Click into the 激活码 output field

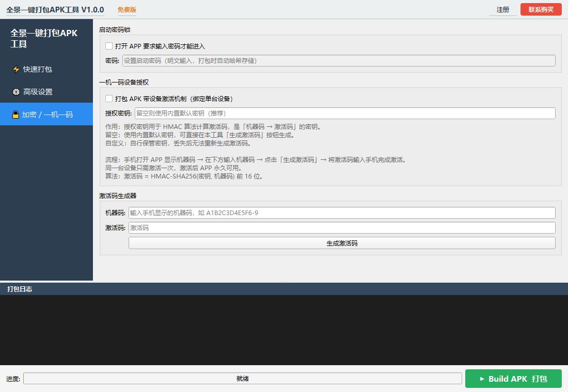342,227
